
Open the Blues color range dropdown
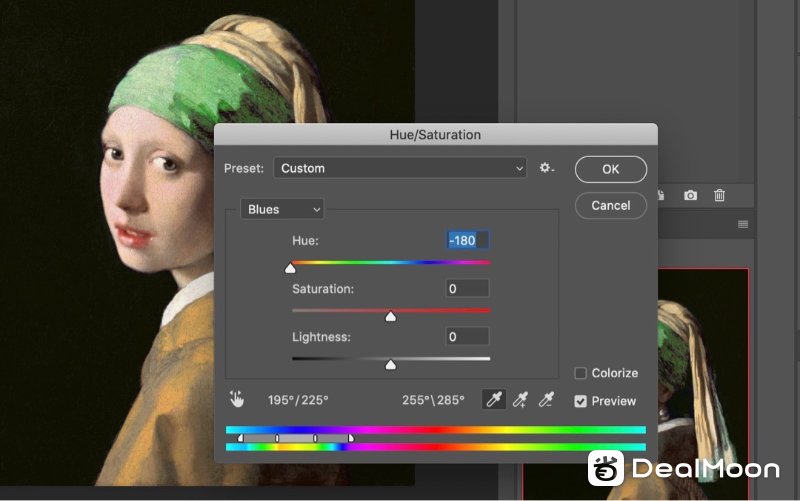pyautogui.click(x=282, y=209)
